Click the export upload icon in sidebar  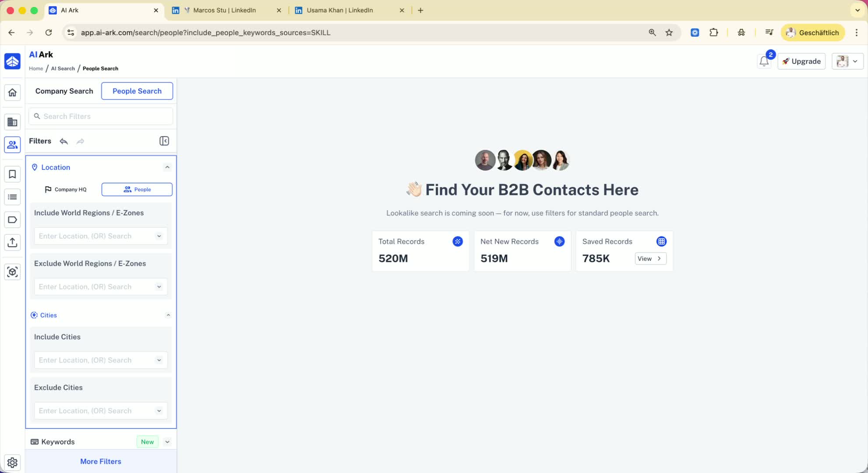[x=12, y=242]
